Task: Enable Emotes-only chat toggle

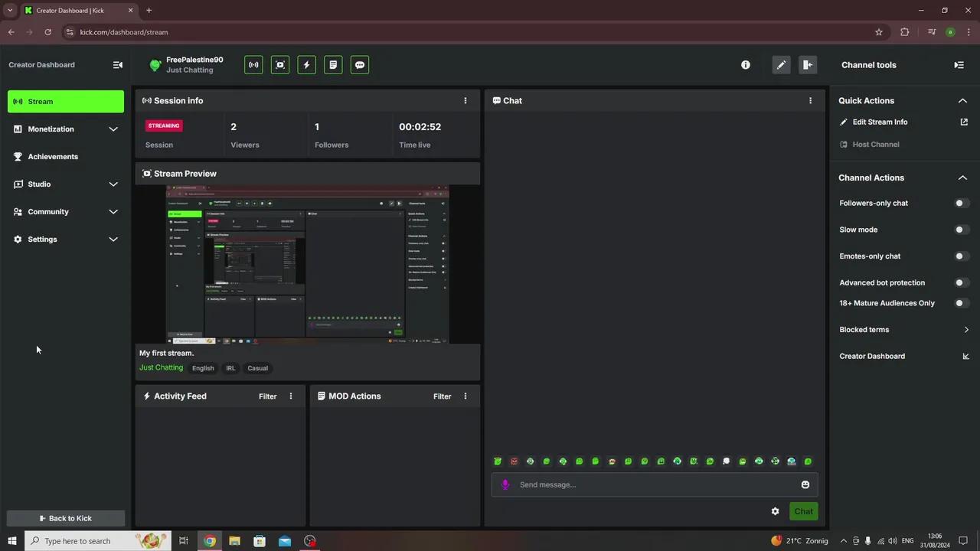Action: coord(962,256)
